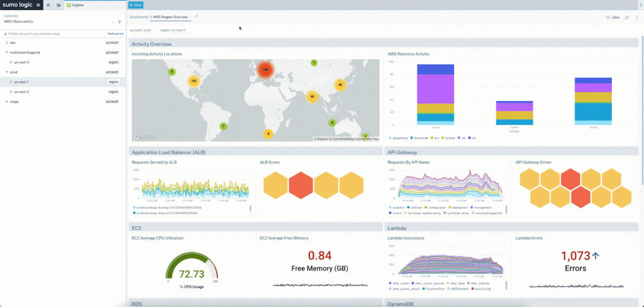
Task: Select the stage account row
Action: coord(63,101)
